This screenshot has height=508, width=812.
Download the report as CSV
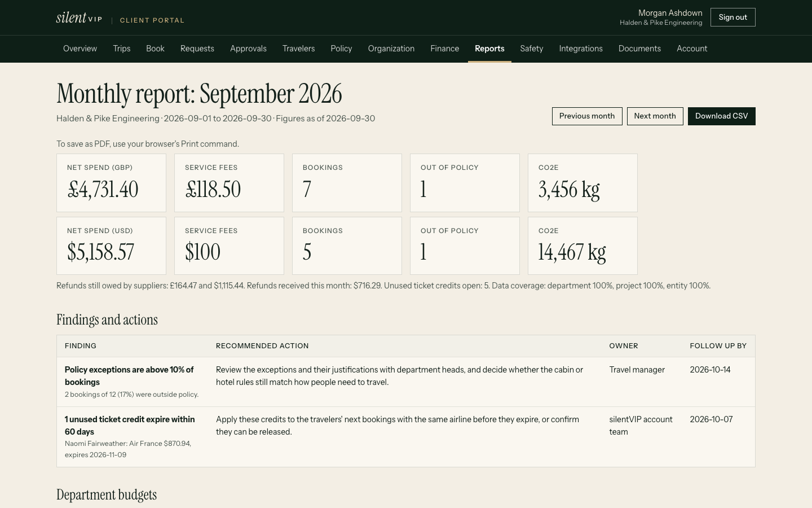click(x=722, y=116)
